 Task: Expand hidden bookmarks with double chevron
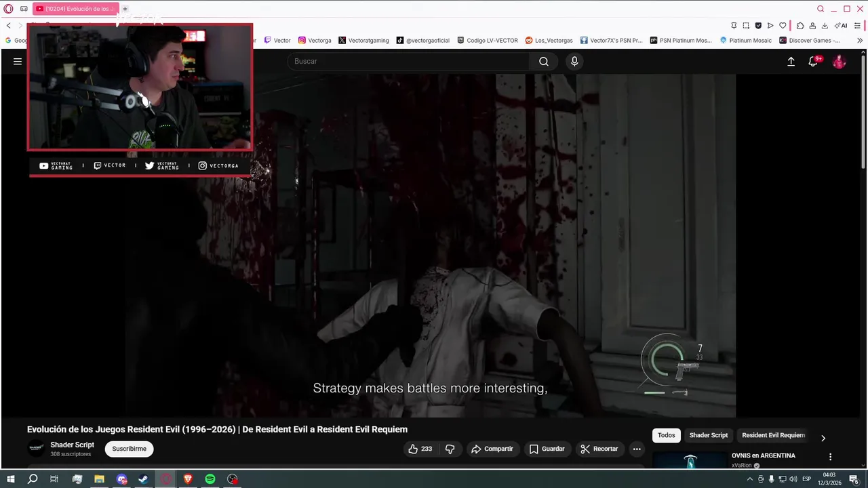click(x=860, y=41)
